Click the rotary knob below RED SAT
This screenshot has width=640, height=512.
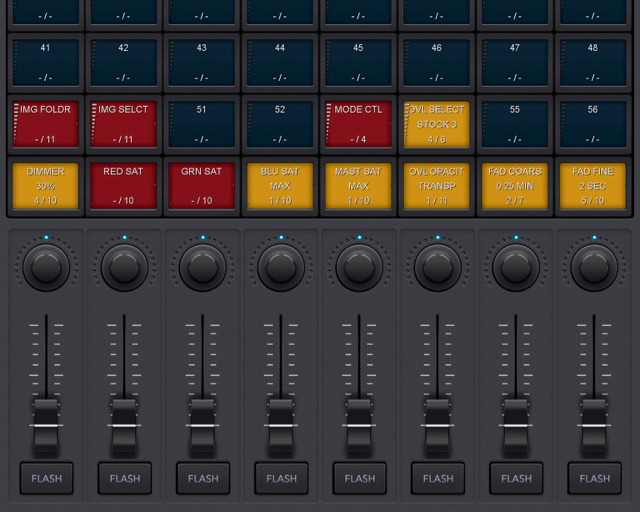click(x=124, y=267)
